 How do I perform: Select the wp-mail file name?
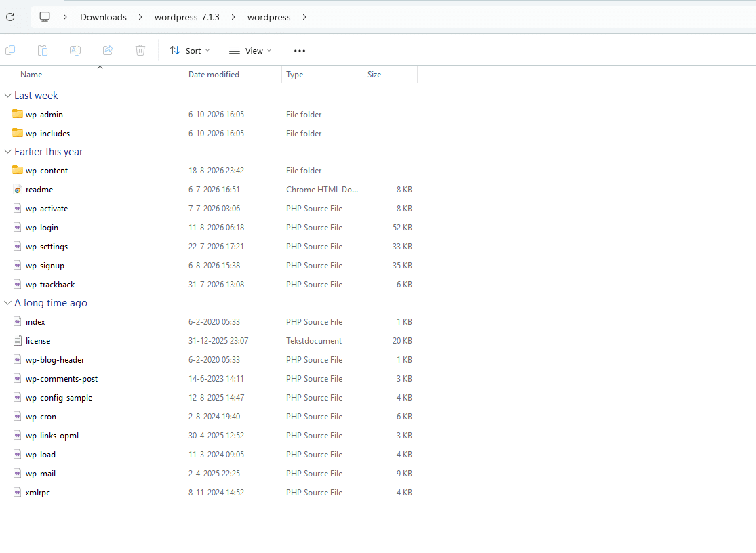pyautogui.click(x=41, y=474)
